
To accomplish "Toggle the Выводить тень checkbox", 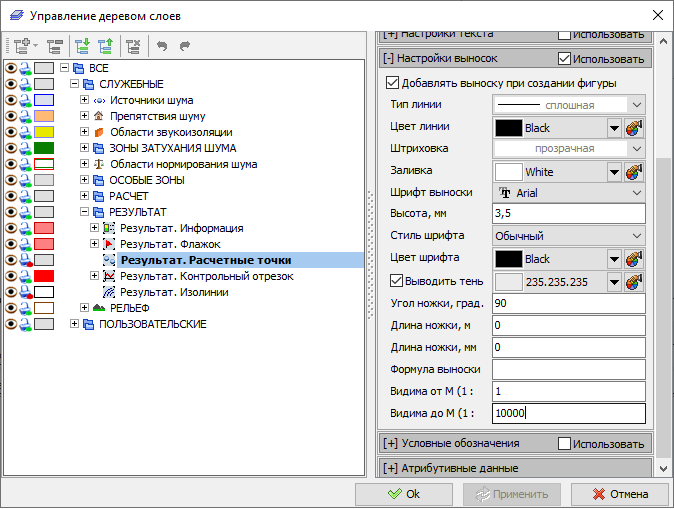I will pyautogui.click(x=396, y=281).
